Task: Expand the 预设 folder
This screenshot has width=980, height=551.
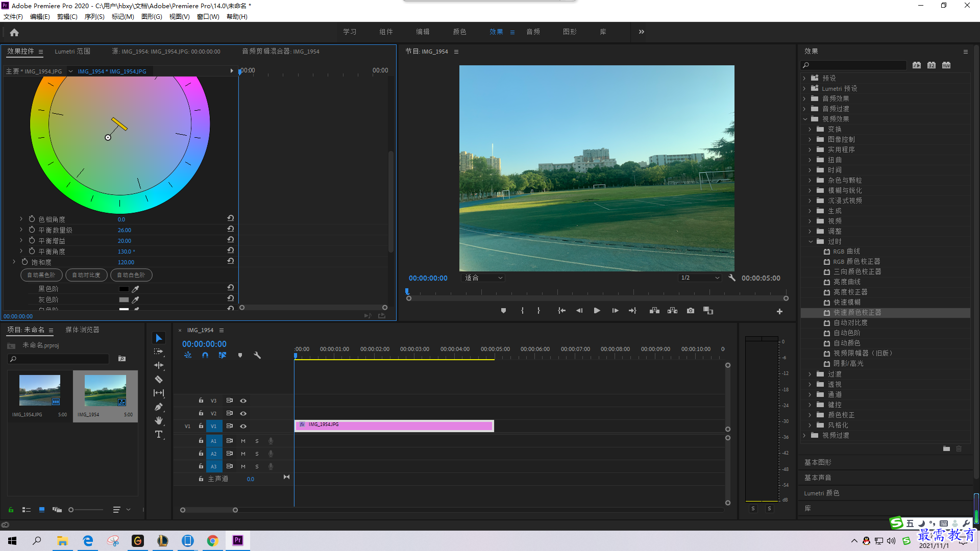Action: click(804, 78)
